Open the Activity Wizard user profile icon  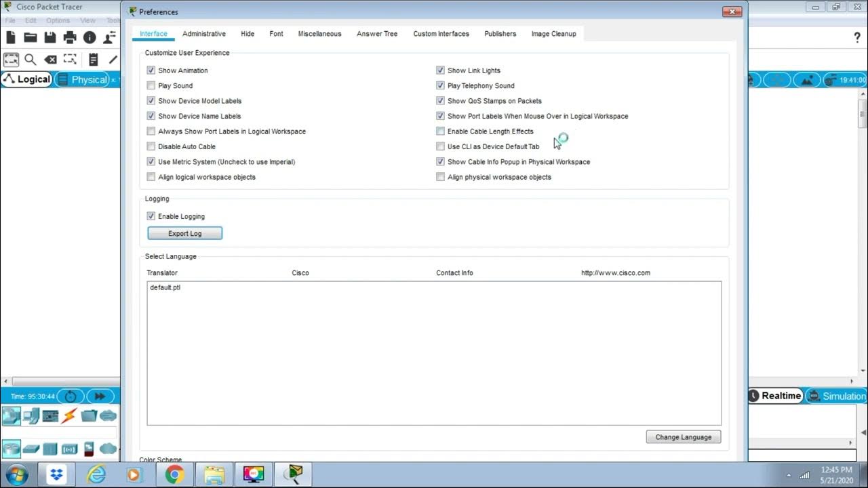[x=109, y=37]
